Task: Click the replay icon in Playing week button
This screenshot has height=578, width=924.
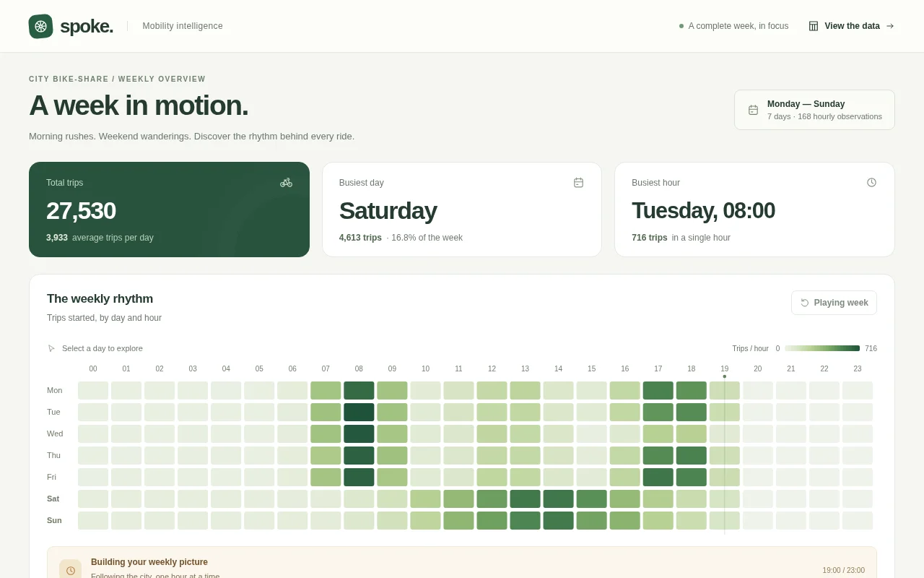Action: [805, 303]
